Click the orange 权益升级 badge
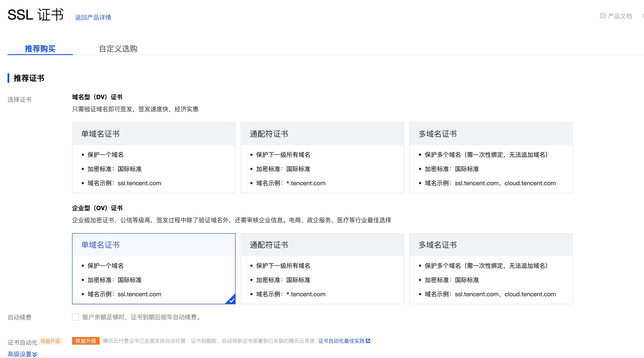The image size is (644, 358). [86, 341]
